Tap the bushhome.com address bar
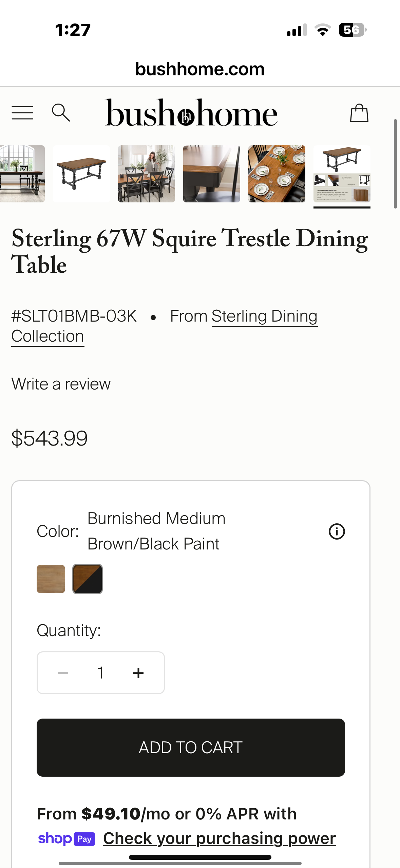This screenshot has height=868, width=400. pyautogui.click(x=200, y=69)
